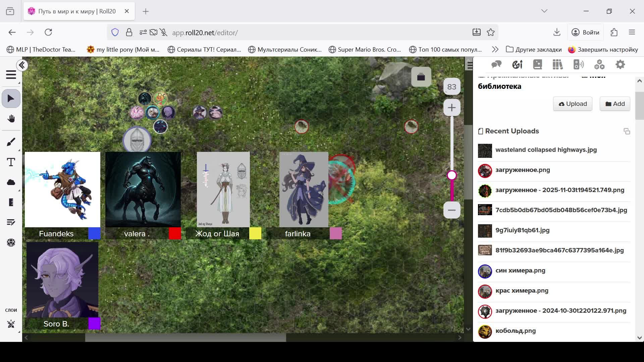Select the drawing brush tool
The height and width of the screenshot is (362, 644).
tap(11, 142)
